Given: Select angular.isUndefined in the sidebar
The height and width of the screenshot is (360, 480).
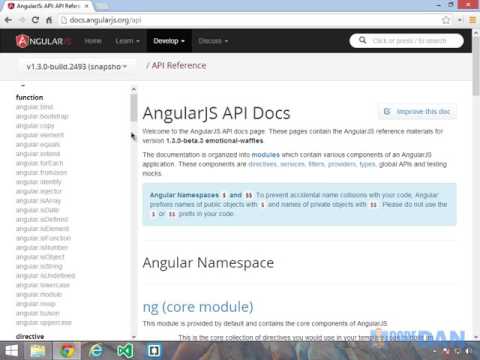Looking at the screenshot, I should 45,276.
